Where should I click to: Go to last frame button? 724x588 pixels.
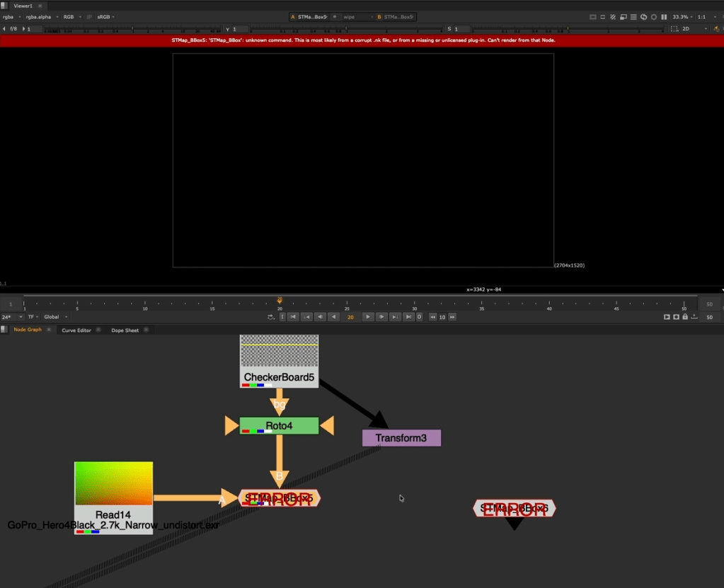pos(408,317)
